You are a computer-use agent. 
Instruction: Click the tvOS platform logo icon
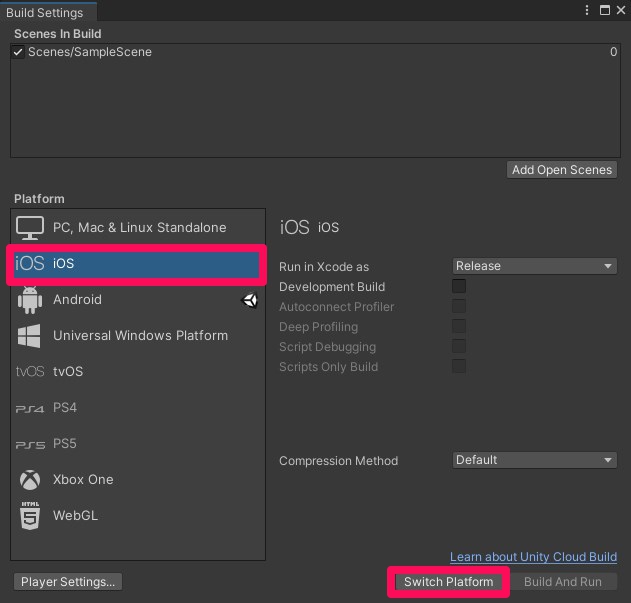(x=30, y=371)
